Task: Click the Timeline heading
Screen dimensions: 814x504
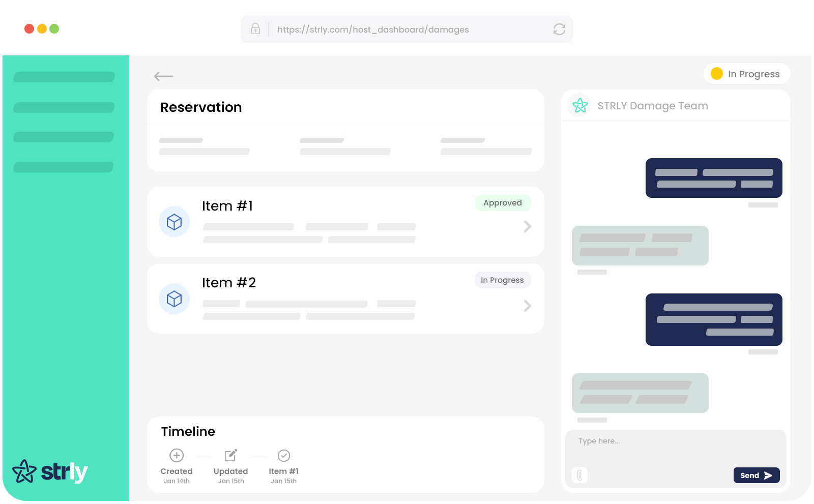Action: point(188,431)
